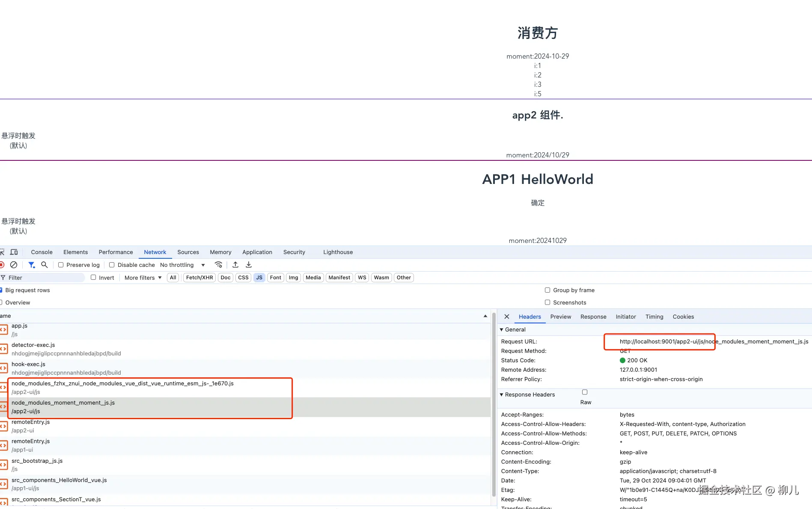The height and width of the screenshot is (509, 812).
Task: Import HAR file upload icon
Action: pos(235,265)
